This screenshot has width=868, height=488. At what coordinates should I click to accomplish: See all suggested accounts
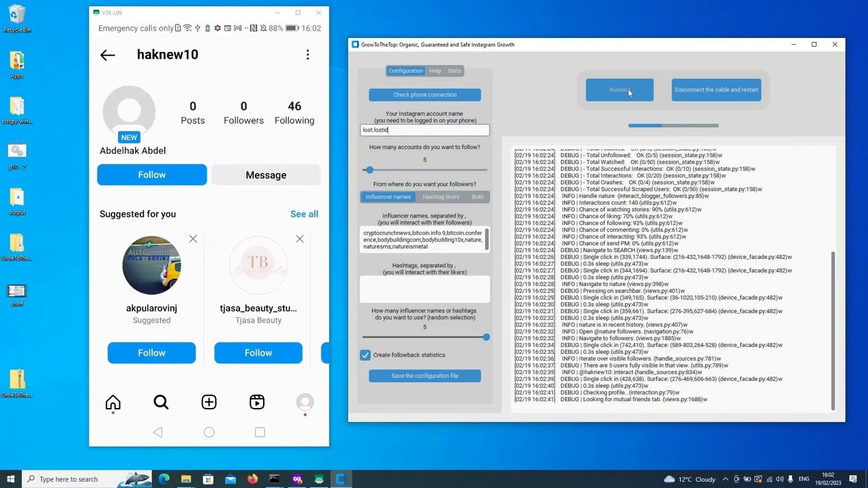point(304,214)
